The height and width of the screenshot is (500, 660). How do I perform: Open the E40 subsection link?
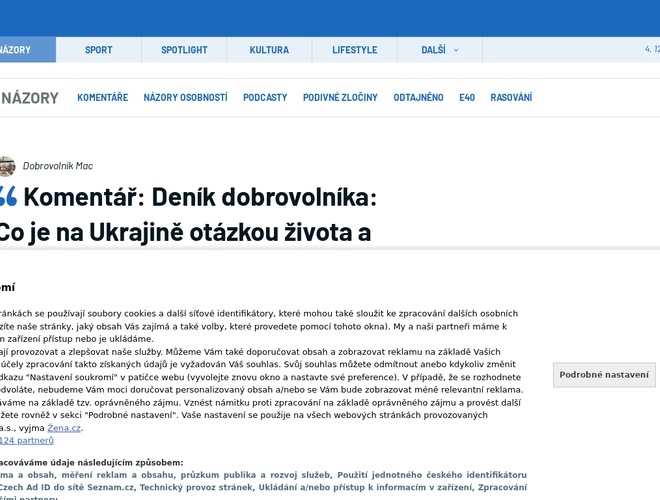(x=467, y=98)
